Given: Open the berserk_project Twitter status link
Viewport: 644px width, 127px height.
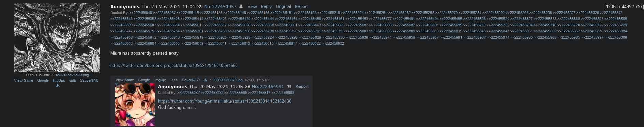Looking at the screenshot, I should click(x=174, y=66).
